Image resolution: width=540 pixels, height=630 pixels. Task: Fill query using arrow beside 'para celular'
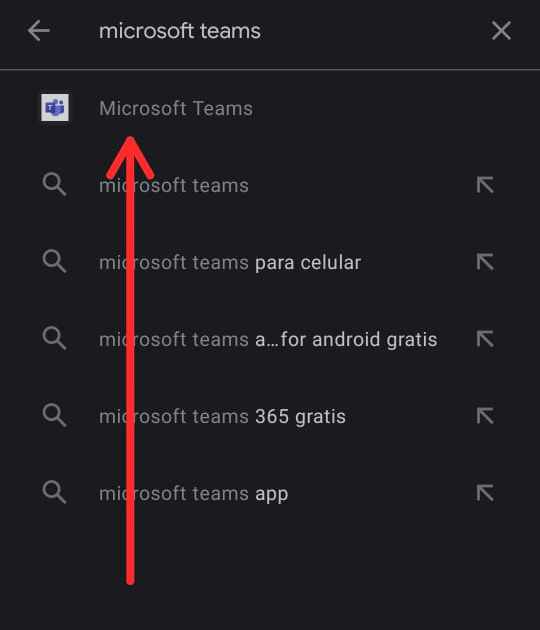485,262
